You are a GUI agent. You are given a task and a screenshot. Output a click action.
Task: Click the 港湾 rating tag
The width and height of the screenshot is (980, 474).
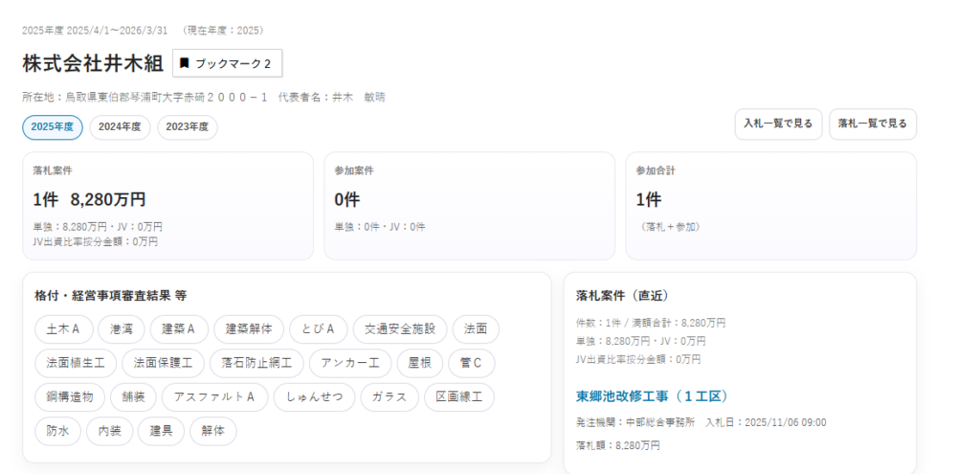[x=121, y=329]
